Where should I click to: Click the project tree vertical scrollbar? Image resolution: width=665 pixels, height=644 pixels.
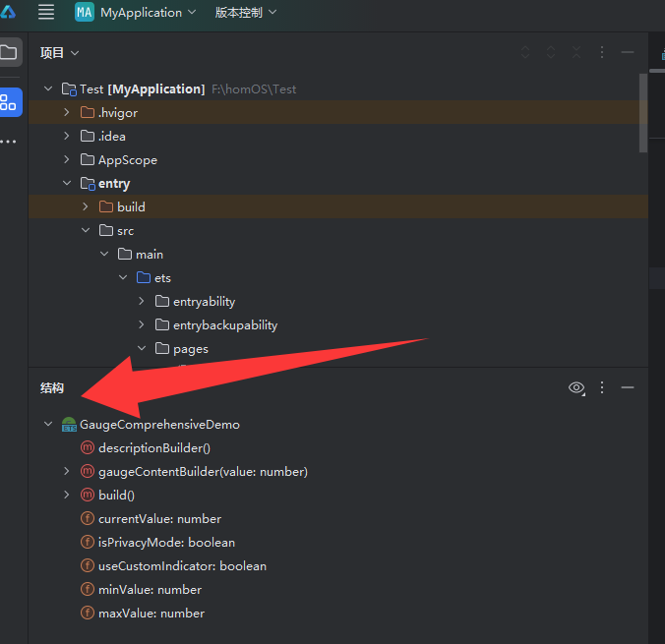(x=643, y=113)
